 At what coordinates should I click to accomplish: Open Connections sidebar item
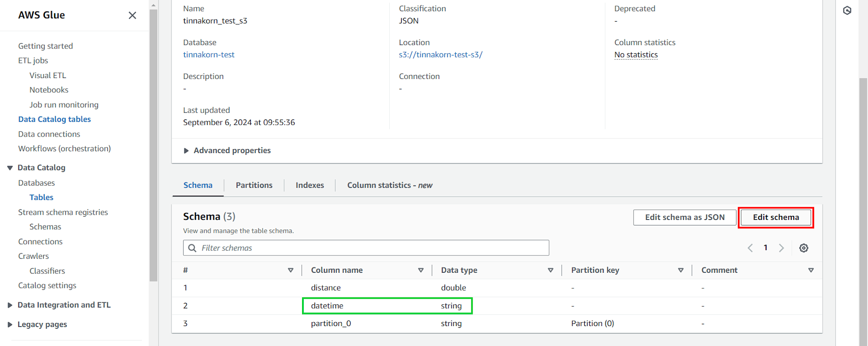tap(40, 242)
